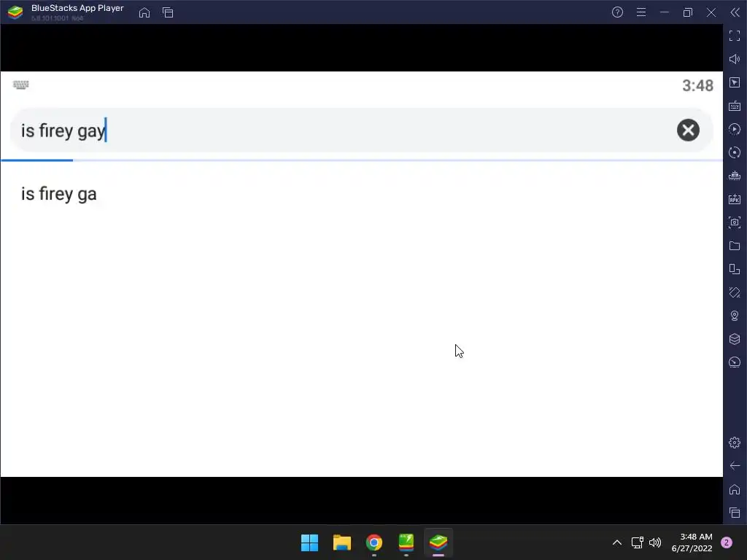
Task: Select the 'is firey ga' suggestion
Action: [58, 194]
